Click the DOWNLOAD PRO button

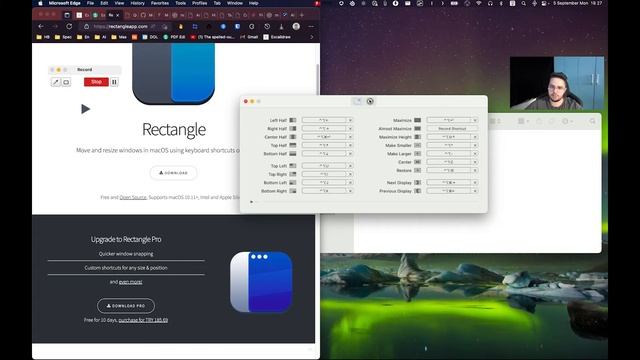(x=126, y=306)
